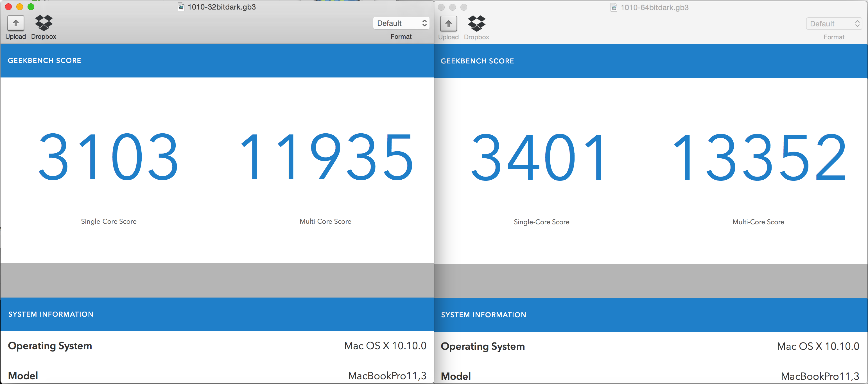Click Upload icon in 32bitdark window
Image resolution: width=868 pixels, height=384 pixels.
[x=15, y=23]
